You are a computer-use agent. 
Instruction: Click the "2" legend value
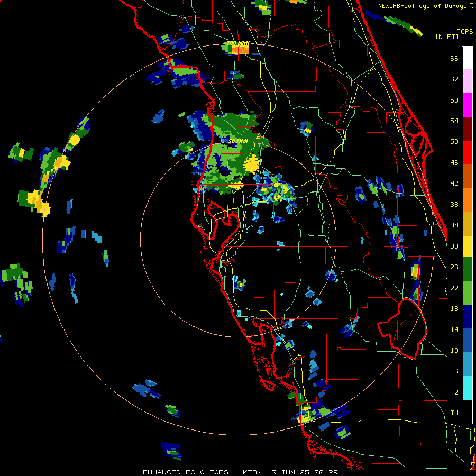[456, 392]
